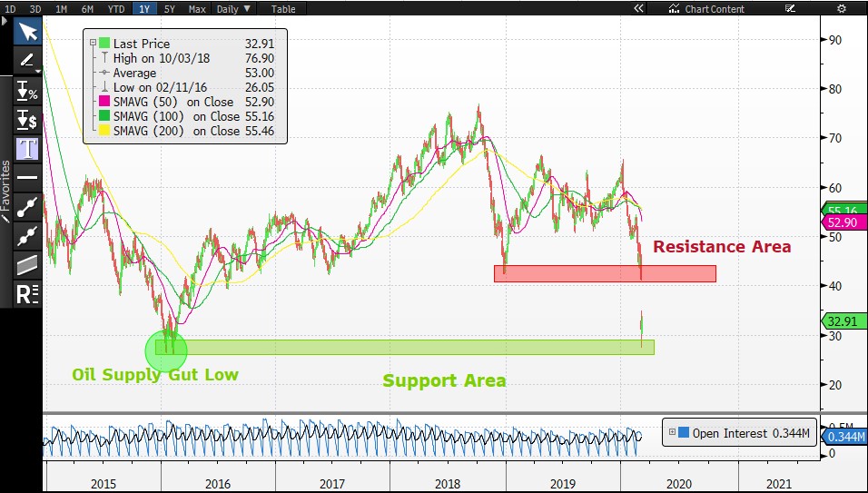Image resolution: width=868 pixels, height=493 pixels.
Task: Click the Last Price green swatch
Action: pyautogui.click(x=104, y=44)
